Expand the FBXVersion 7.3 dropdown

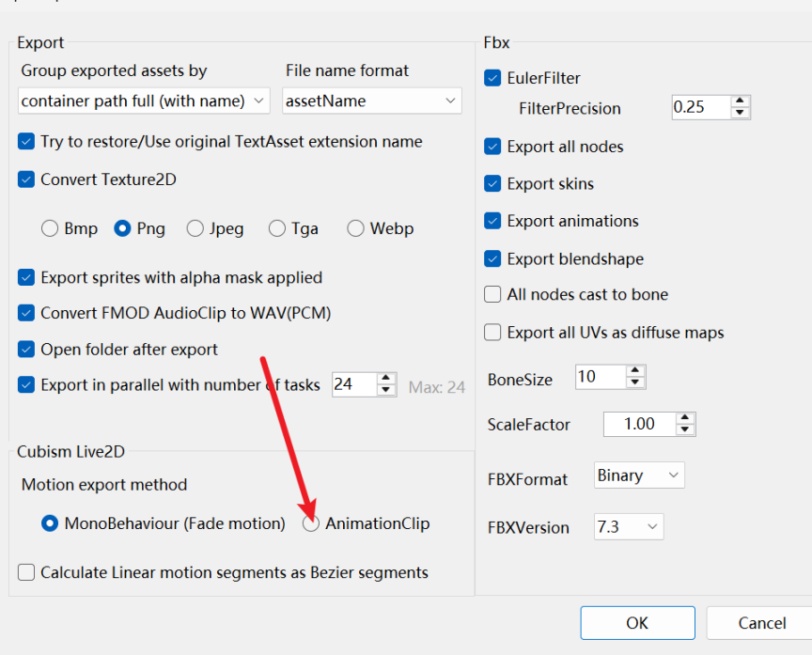click(629, 527)
